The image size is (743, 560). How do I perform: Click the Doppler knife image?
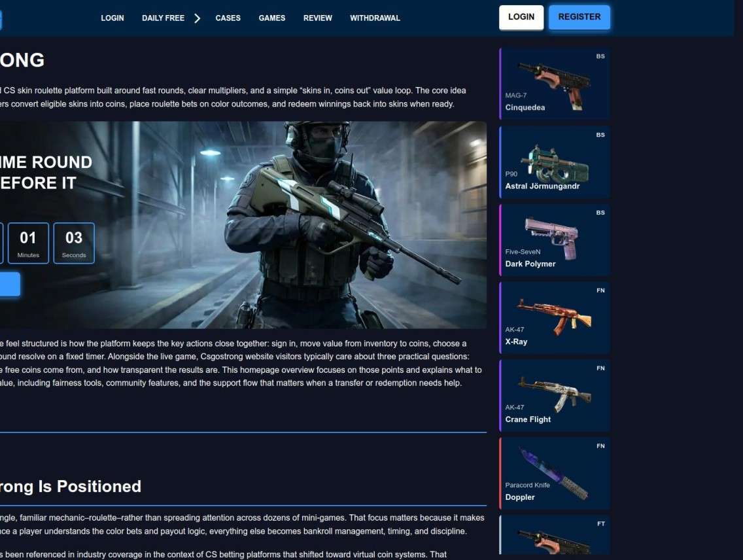coord(555,474)
